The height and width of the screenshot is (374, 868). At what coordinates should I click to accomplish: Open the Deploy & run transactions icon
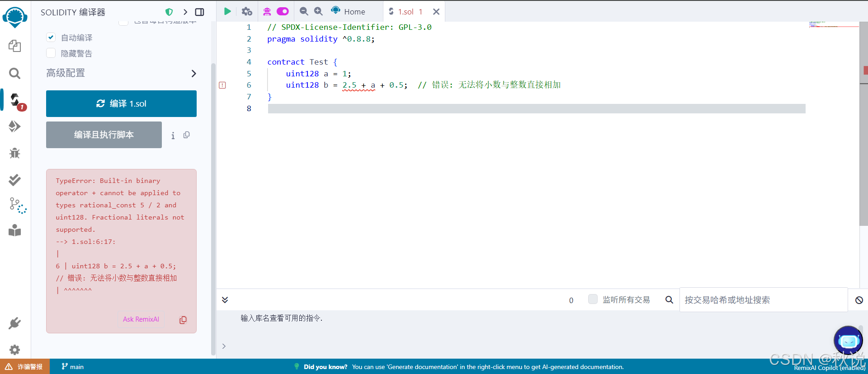coord(15,126)
